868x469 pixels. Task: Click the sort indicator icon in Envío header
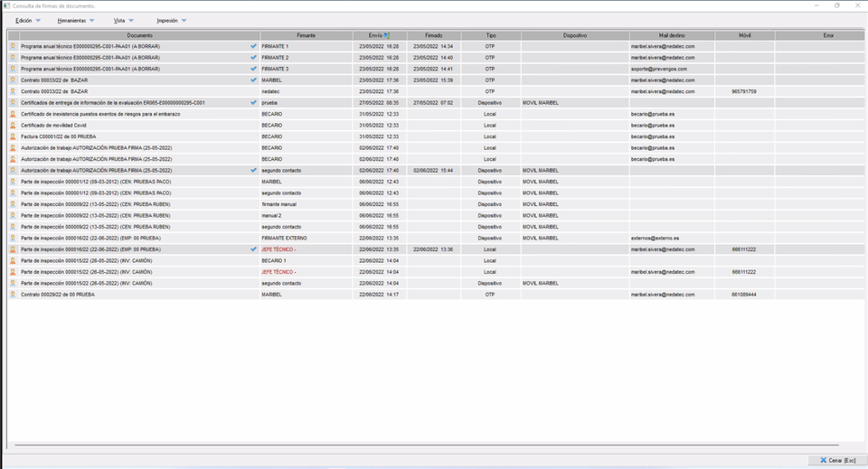coord(387,35)
